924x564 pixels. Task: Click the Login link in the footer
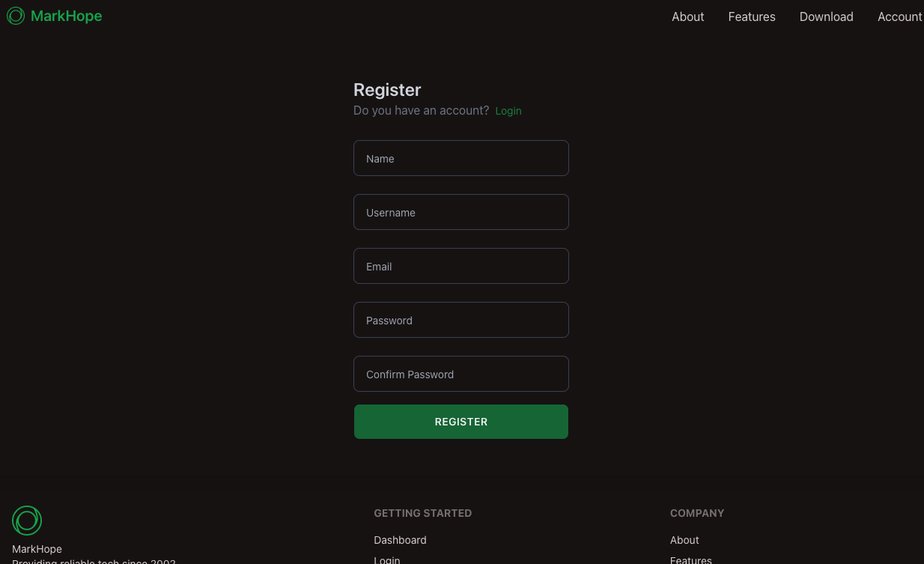[386, 560]
